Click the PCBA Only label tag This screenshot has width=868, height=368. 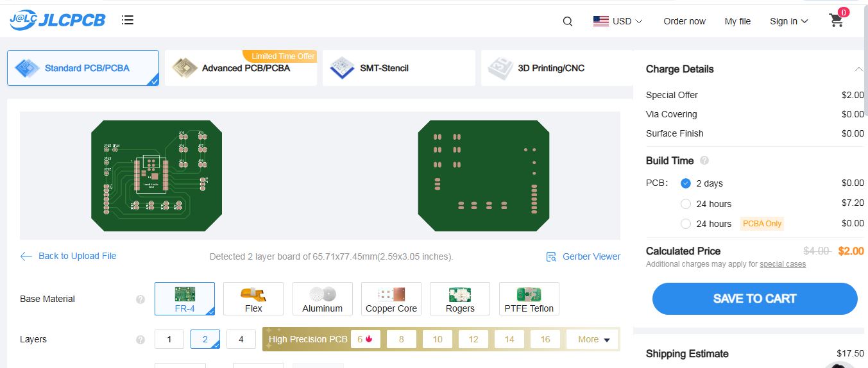click(x=762, y=224)
